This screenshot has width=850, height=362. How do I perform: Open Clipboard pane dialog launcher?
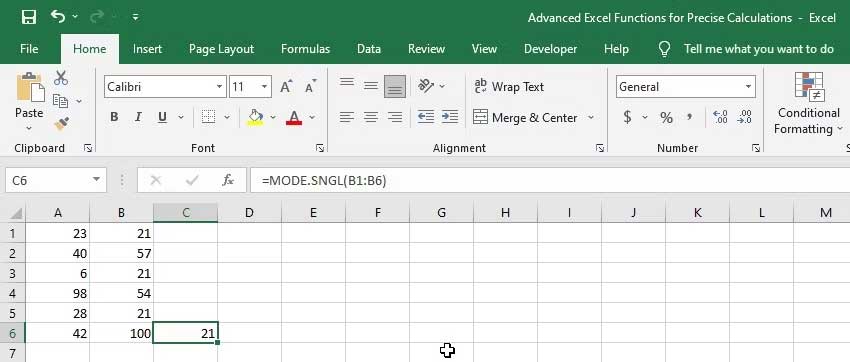[x=88, y=148]
